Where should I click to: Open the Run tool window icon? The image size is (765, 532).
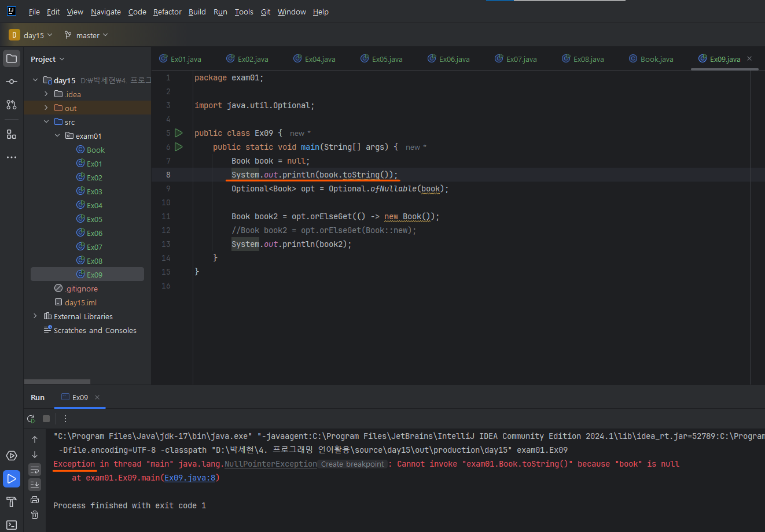click(x=12, y=479)
